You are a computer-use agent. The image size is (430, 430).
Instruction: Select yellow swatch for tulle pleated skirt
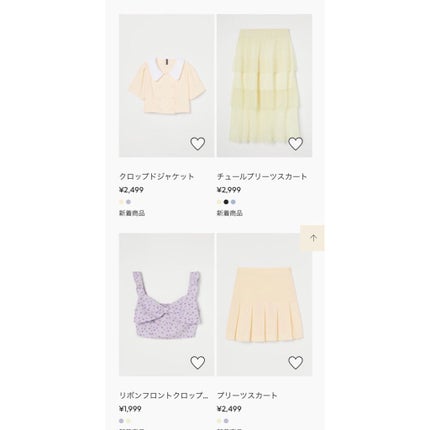pos(219,202)
